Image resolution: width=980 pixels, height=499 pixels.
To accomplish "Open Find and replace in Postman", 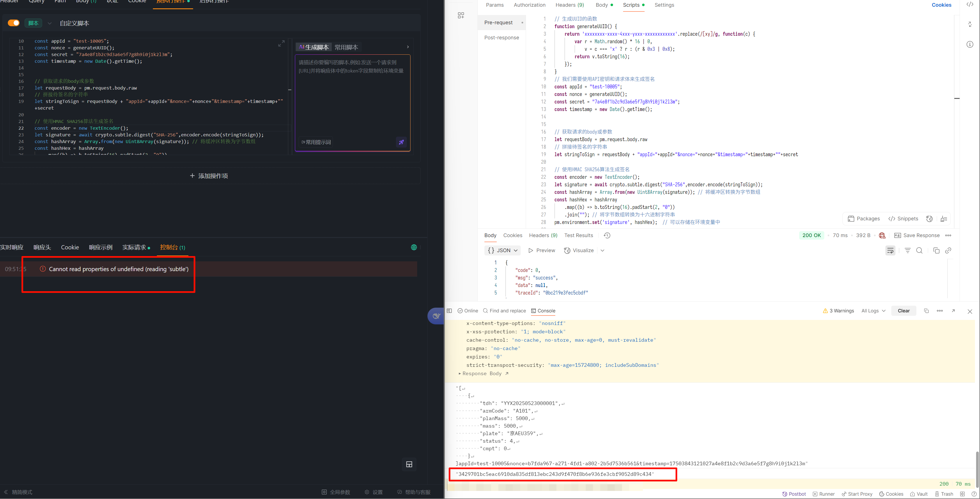I will click(504, 311).
